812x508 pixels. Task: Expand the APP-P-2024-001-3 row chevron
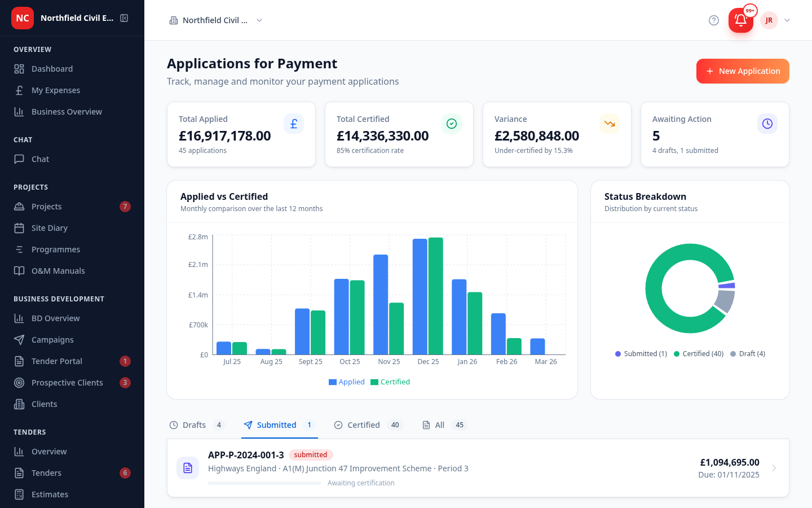click(x=774, y=468)
